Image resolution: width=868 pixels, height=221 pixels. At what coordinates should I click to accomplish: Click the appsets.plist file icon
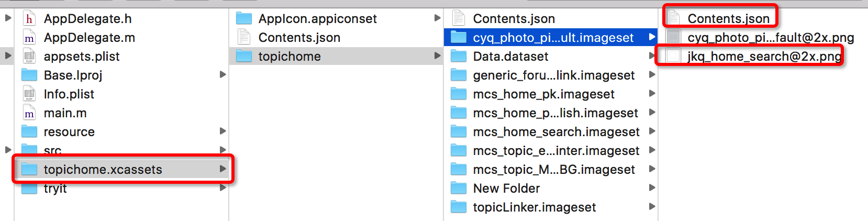29,57
